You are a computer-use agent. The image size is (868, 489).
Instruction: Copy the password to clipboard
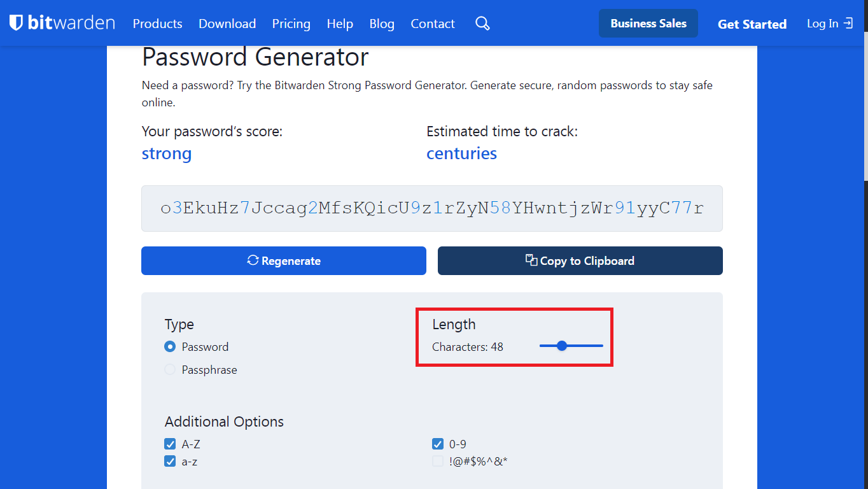[x=580, y=261]
